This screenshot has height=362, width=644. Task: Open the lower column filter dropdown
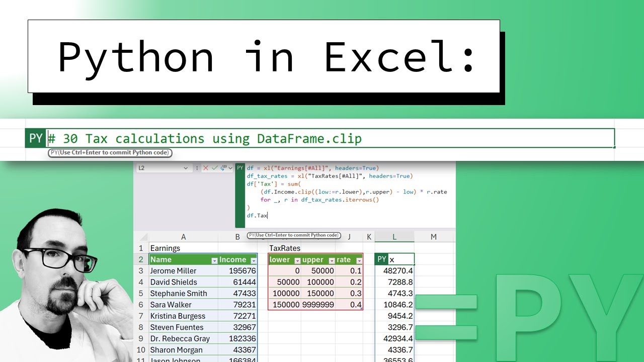tap(297, 260)
